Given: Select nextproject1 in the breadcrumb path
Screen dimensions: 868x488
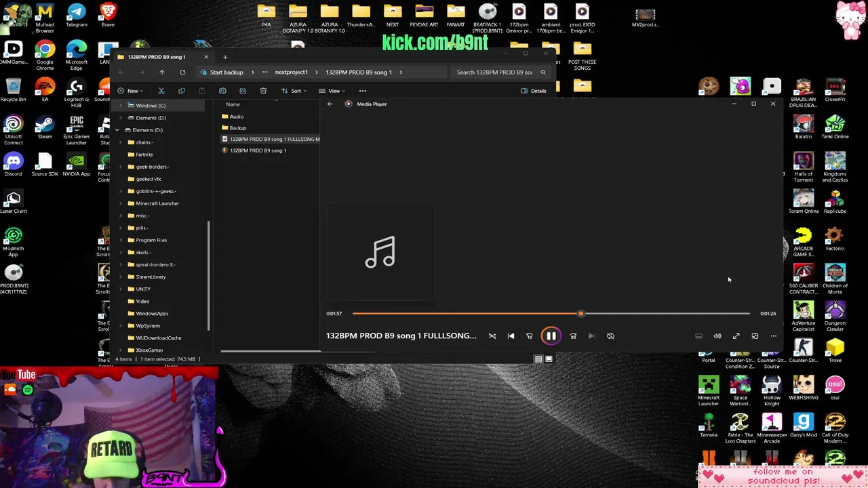Looking at the screenshot, I should click(291, 72).
